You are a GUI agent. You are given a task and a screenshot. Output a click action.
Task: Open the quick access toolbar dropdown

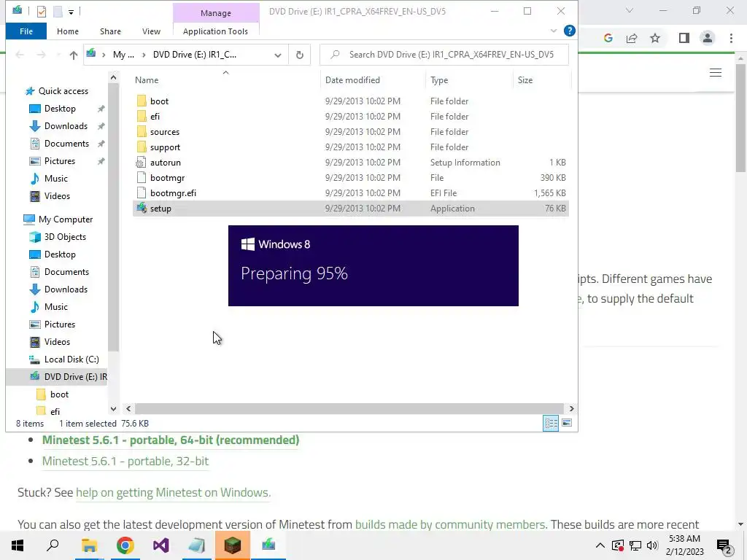pos(71,12)
